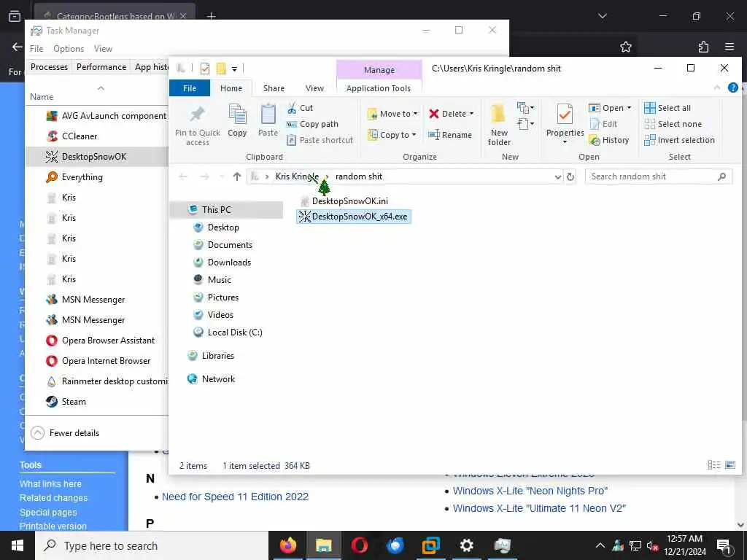747x560 pixels.
Task: Open the Copy to dropdown
Action: 392,135
